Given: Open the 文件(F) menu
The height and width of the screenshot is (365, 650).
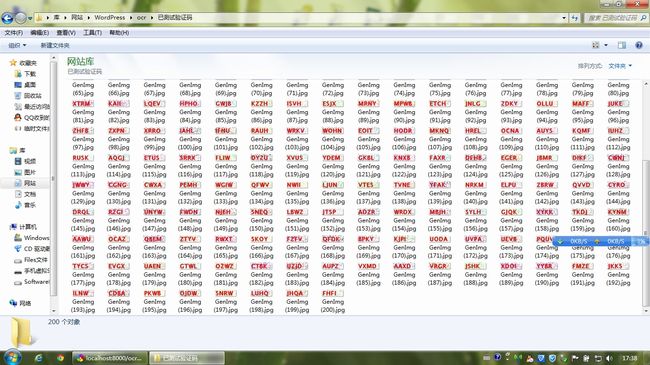Looking at the screenshot, I should click(x=14, y=32).
